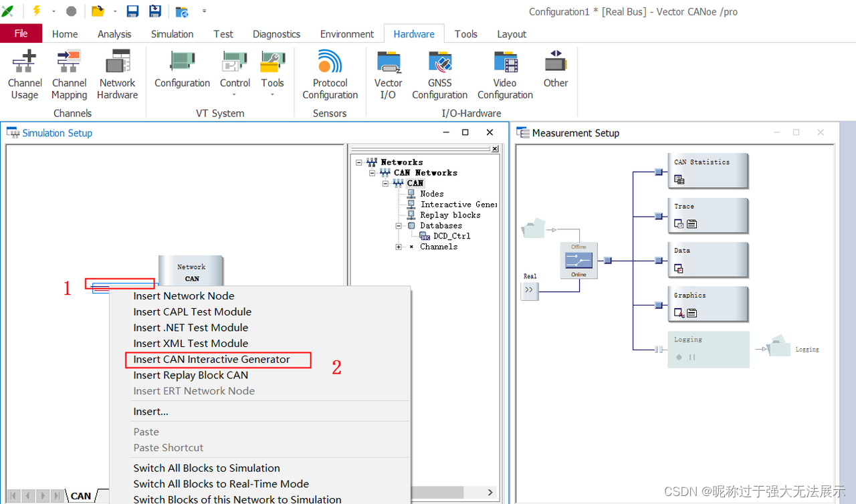Click the Save configuration disk icon
Image resolution: width=856 pixels, height=504 pixels.
tap(132, 11)
